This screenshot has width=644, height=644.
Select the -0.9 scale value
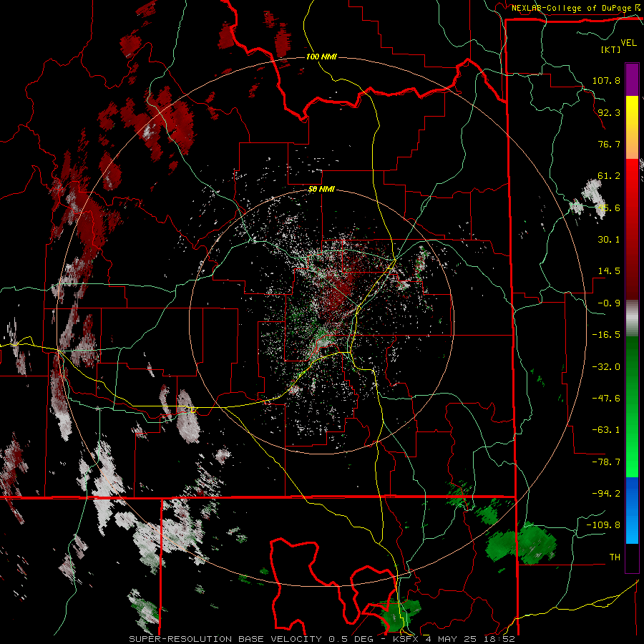(x=609, y=303)
